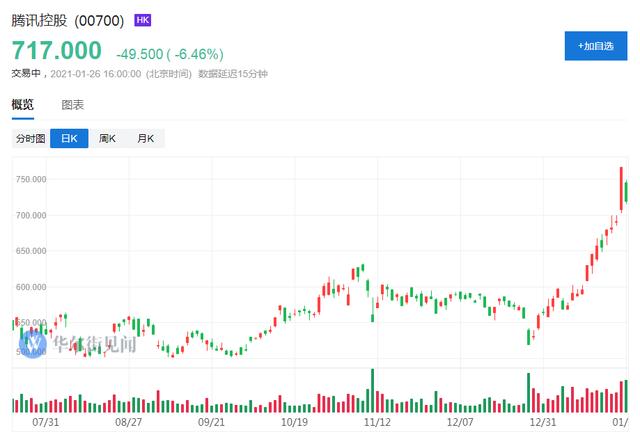Select the 日K chart period

click(69, 139)
